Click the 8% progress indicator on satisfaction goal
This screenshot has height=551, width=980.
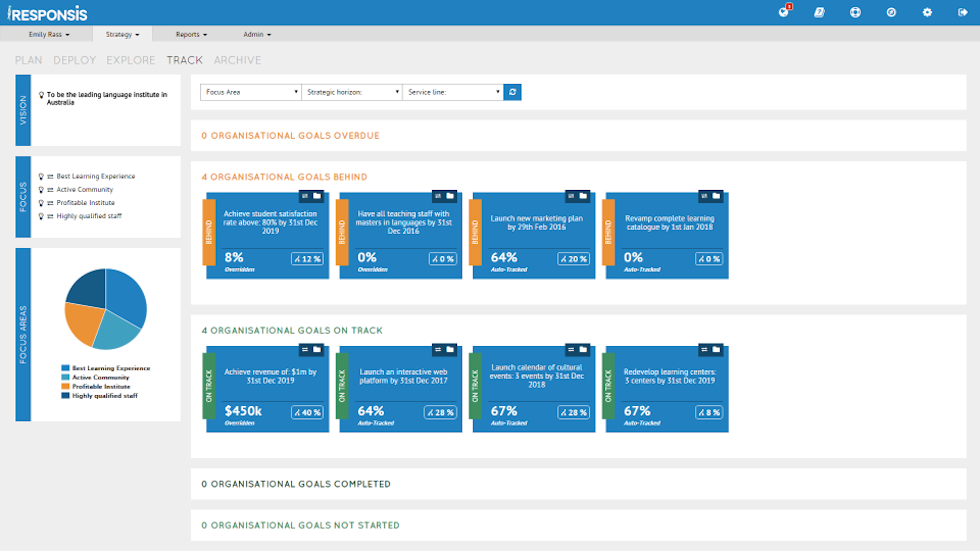click(x=234, y=258)
